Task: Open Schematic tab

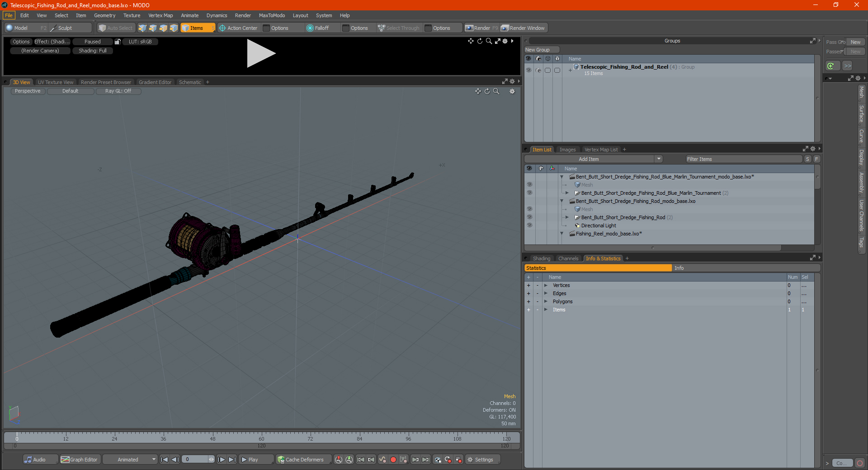Action: [190, 82]
